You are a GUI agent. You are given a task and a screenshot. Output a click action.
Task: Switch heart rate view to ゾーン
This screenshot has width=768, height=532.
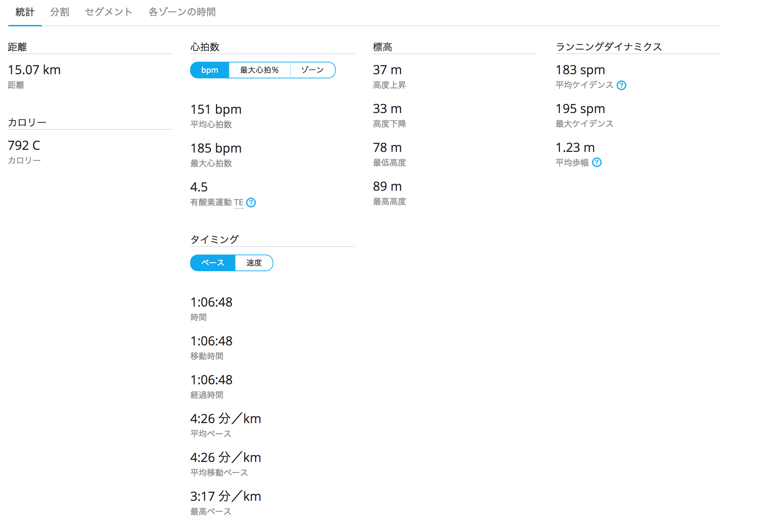point(313,70)
